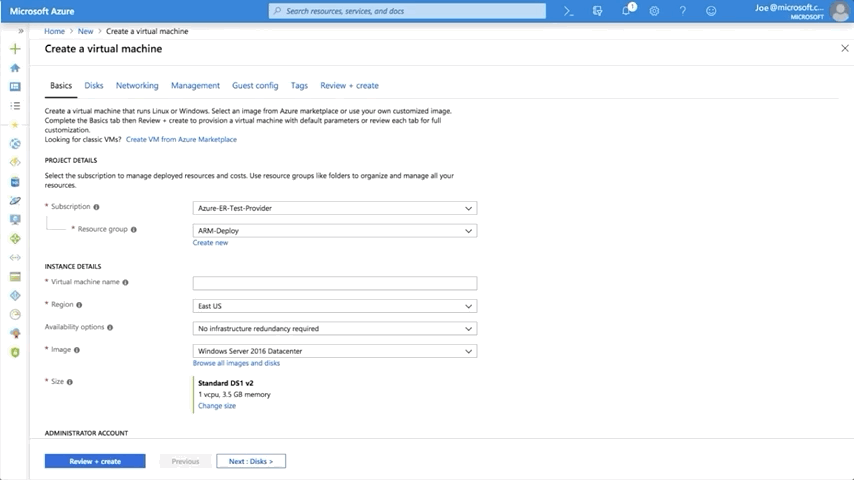
Task: Click the Next : Disks > button
Action: [x=251, y=461]
